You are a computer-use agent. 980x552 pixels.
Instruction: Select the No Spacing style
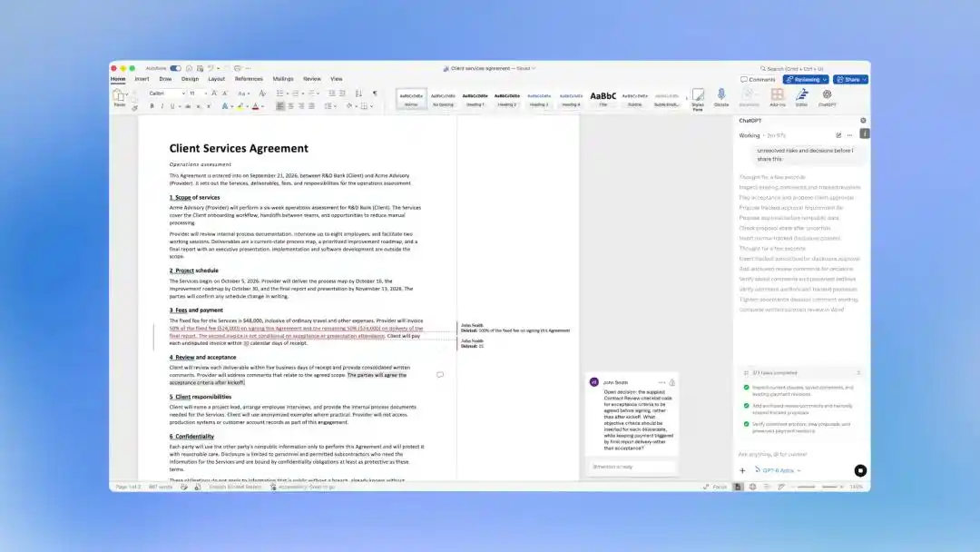tap(443, 98)
